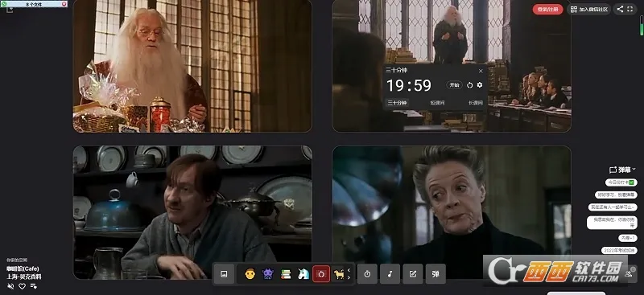The height and width of the screenshot is (295, 644).
Task: Toggle the 弹 danmaku button
Action: (436, 274)
